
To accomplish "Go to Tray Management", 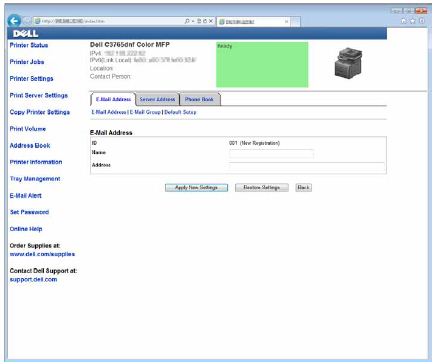I will (35, 179).
